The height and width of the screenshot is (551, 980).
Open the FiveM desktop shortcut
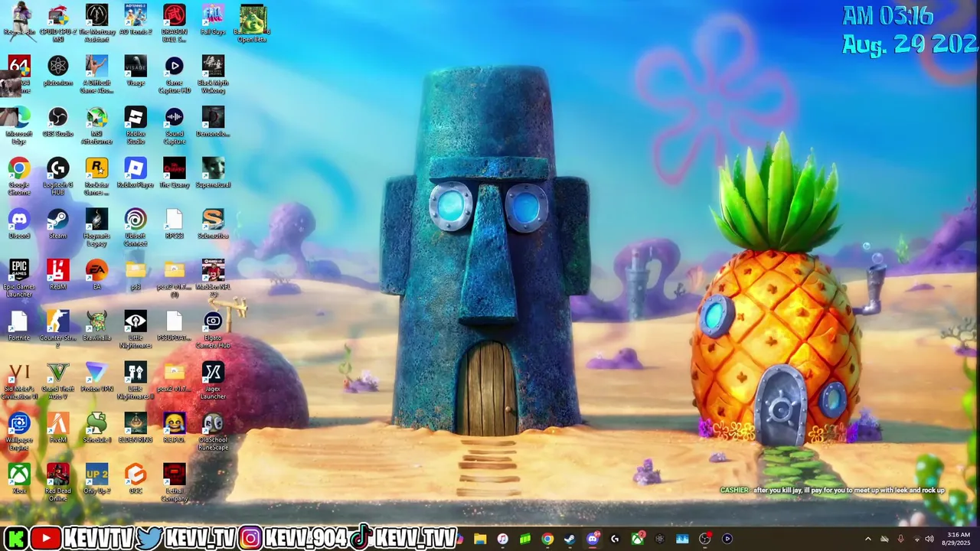pos(57,428)
